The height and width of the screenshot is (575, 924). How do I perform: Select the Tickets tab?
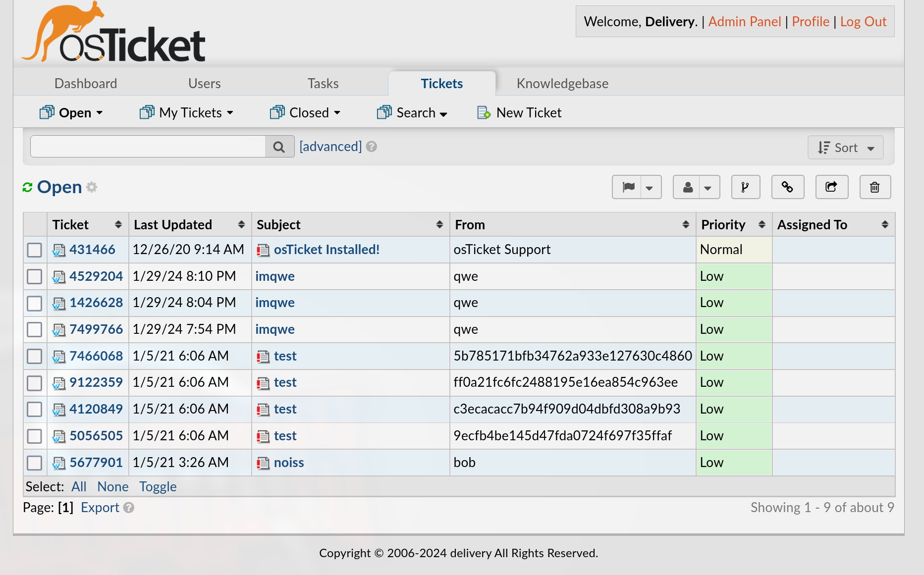click(442, 83)
